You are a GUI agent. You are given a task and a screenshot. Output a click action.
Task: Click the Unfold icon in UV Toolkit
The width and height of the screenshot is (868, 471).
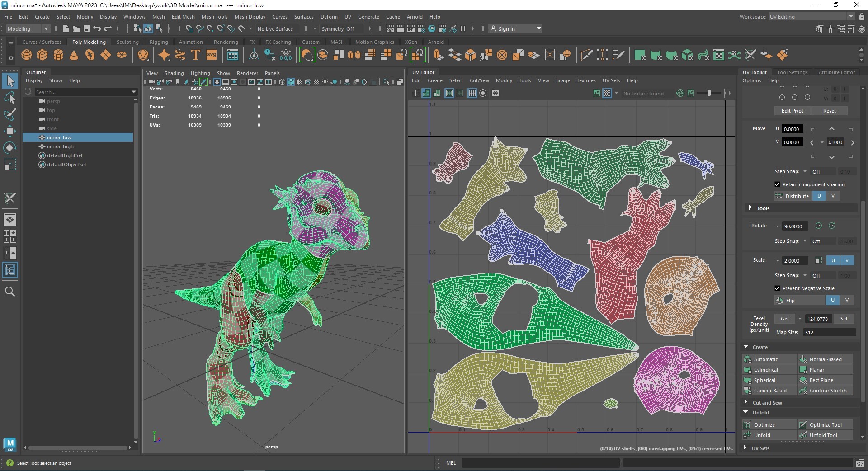(747, 435)
